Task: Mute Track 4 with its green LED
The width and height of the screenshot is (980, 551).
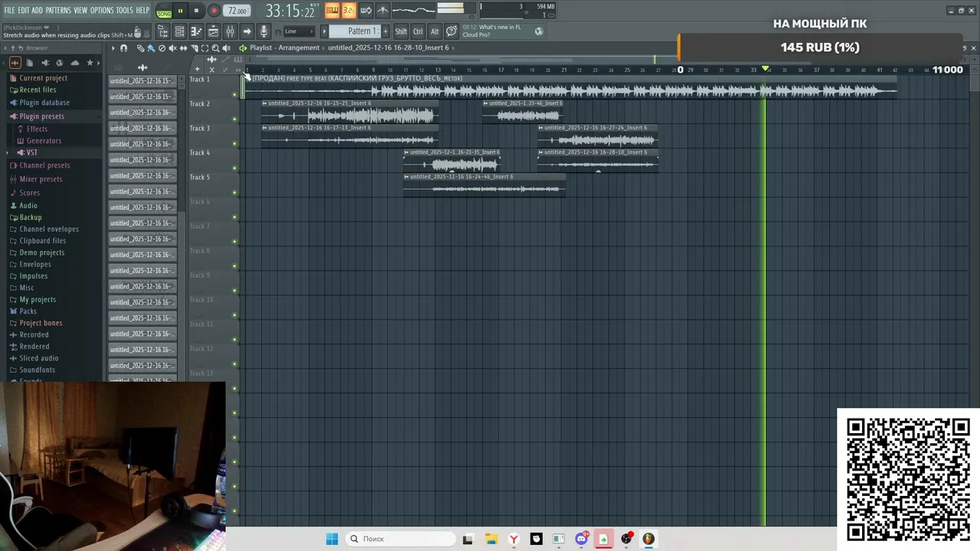Action: [235, 168]
